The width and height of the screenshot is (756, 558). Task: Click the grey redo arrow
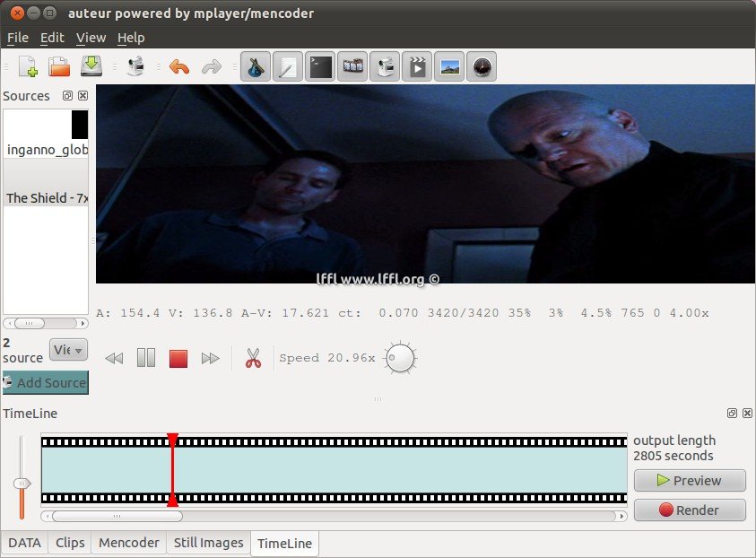coord(211,66)
